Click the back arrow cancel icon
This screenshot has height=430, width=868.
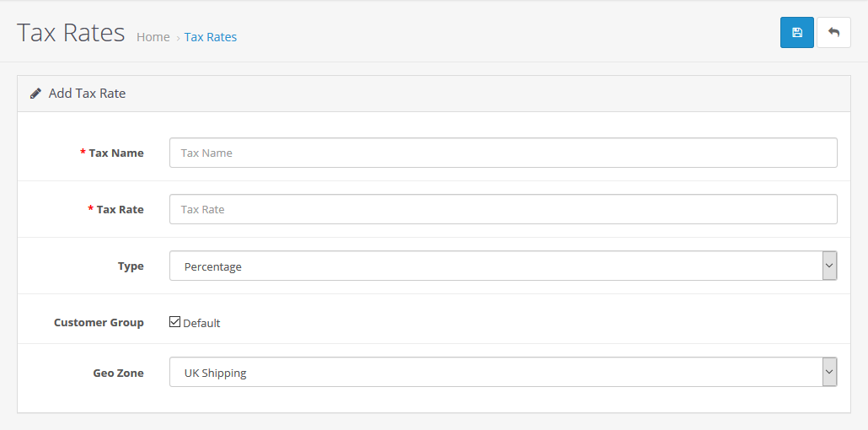click(x=833, y=33)
